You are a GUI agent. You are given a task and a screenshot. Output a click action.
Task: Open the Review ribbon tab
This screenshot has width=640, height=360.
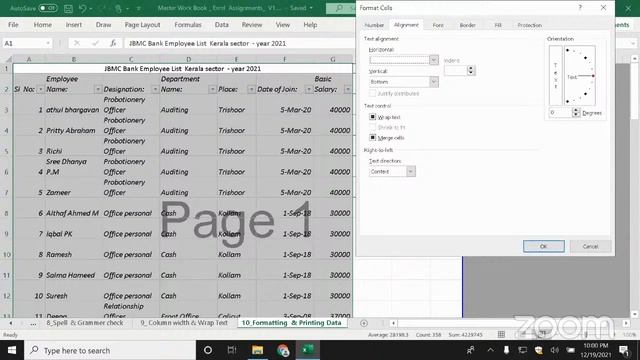[x=252, y=25]
